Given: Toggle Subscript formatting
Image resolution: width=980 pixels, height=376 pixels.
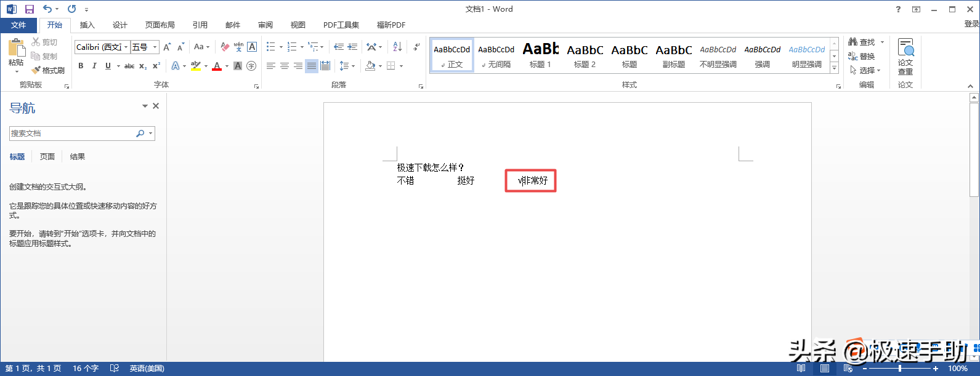Looking at the screenshot, I should 143,66.
